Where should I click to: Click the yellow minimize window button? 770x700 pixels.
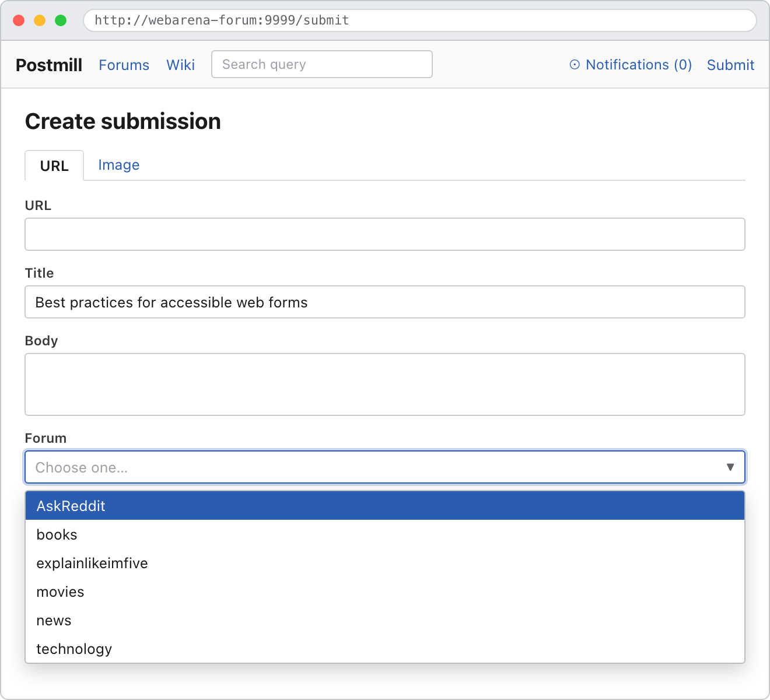(40, 20)
